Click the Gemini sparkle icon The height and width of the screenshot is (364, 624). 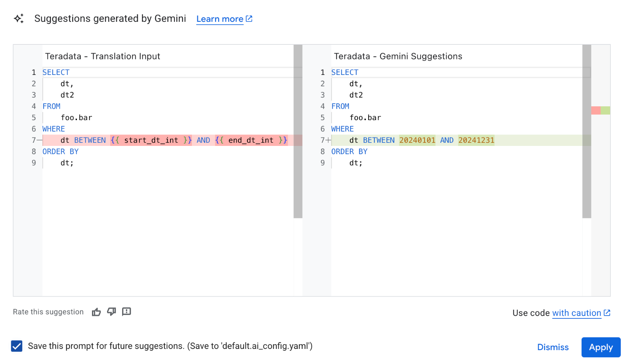[x=19, y=19]
